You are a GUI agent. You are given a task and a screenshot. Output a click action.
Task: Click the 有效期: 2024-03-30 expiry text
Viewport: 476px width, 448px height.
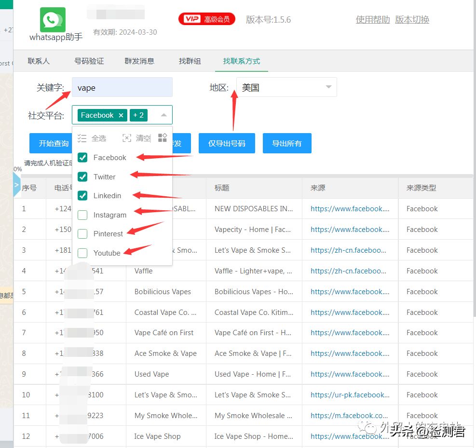[125, 32]
